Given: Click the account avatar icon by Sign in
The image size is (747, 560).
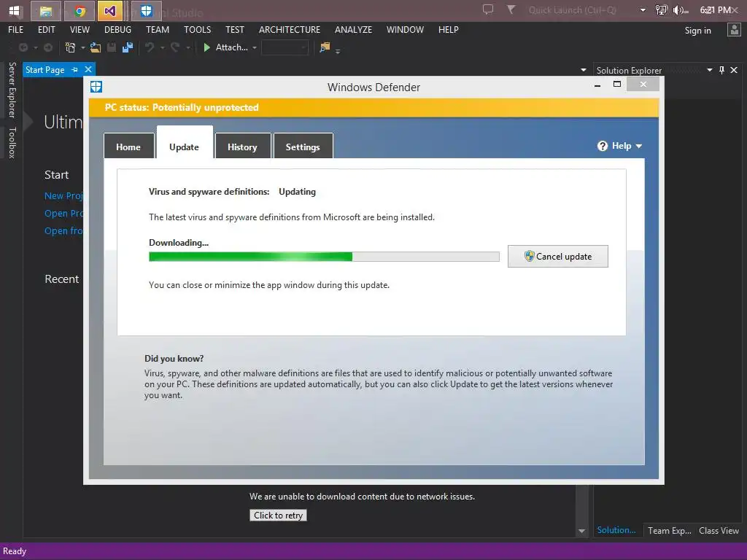Looking at the screenshot, I should coord(734,30).
